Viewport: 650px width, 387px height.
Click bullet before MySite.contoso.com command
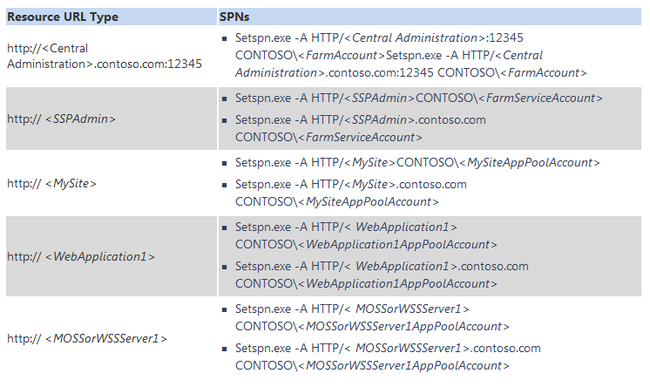pos(224,185)
